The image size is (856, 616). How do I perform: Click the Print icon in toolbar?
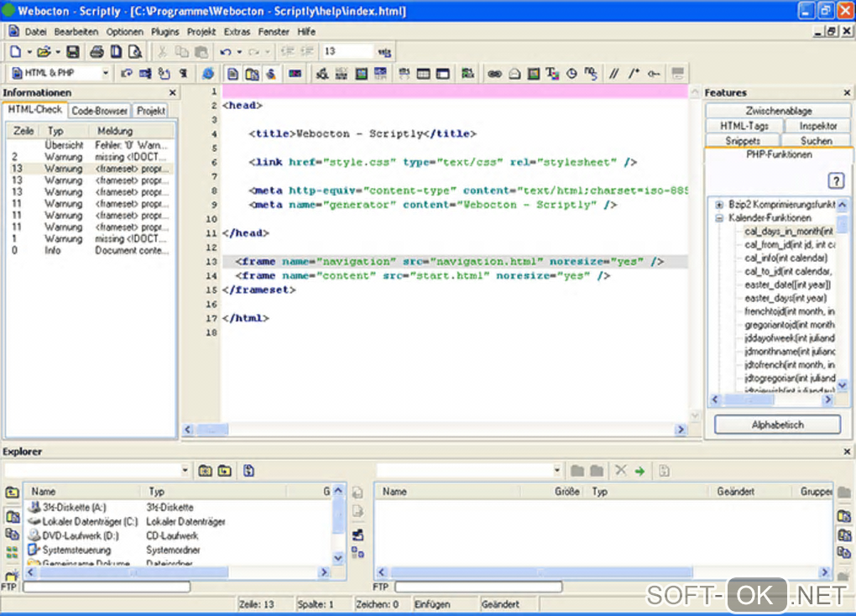(97, 52)
